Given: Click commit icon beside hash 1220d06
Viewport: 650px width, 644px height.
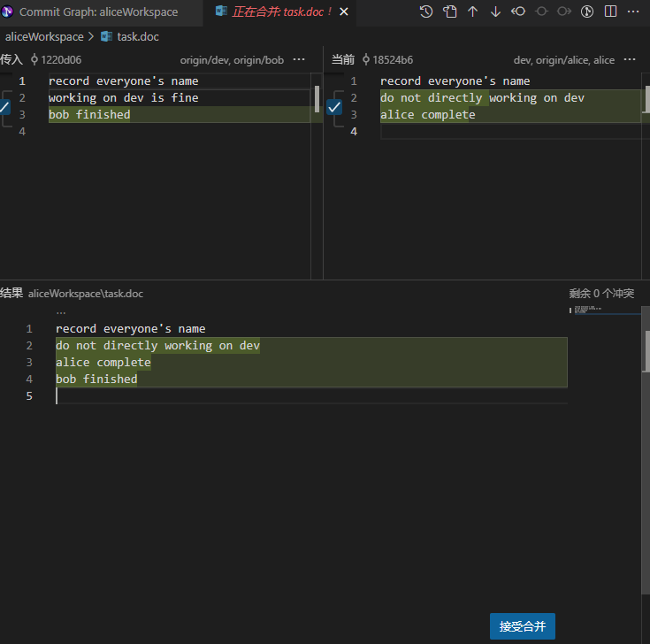Looking at the screenshot, I should [34, 59].
